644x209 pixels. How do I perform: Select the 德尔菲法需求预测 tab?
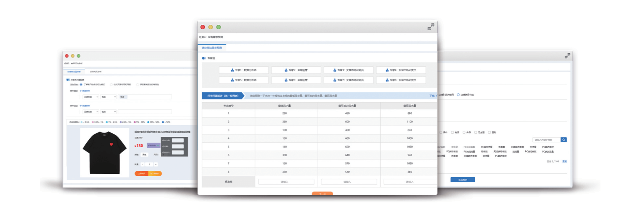pyautogui.click(x=212, y=48)
